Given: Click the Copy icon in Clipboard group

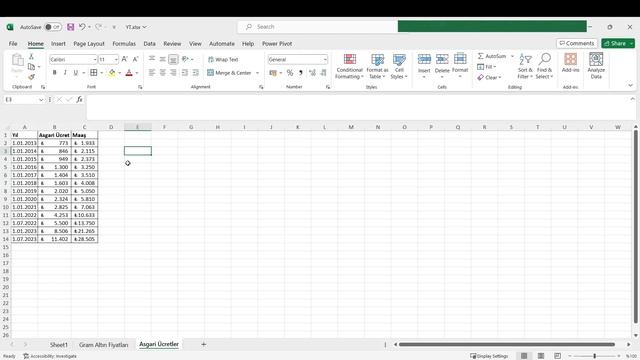Looking at the screenshot, I should (x=31, y=67).
